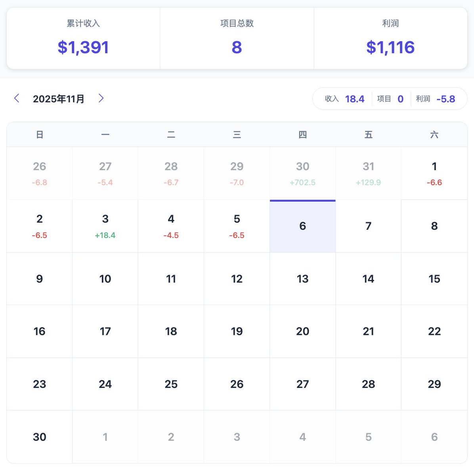Image resolution: width=474 pixels, height=476 pixels.
Task: Select November 30 in last row
Action: [x=39, y=437]
